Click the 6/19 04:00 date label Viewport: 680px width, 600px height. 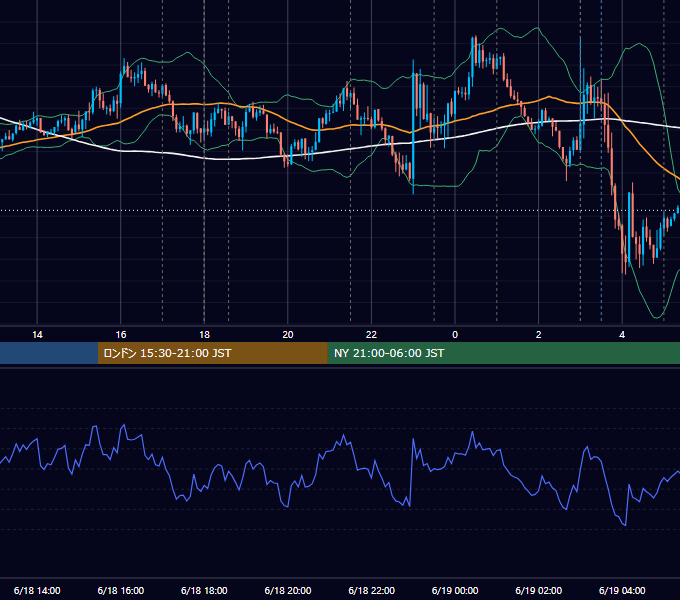pos(622,590)
